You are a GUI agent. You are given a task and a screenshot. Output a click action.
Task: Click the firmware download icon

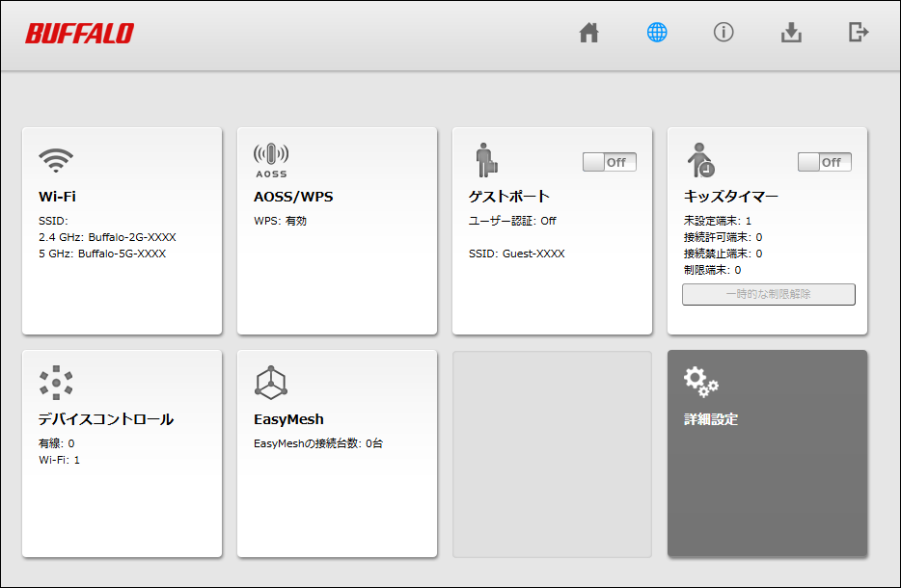coord(791,32)
